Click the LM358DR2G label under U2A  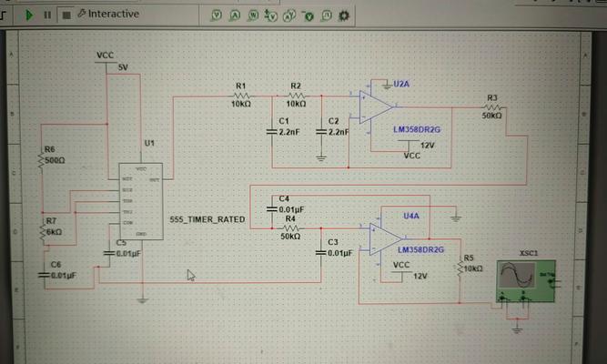[x=417, y=130]
